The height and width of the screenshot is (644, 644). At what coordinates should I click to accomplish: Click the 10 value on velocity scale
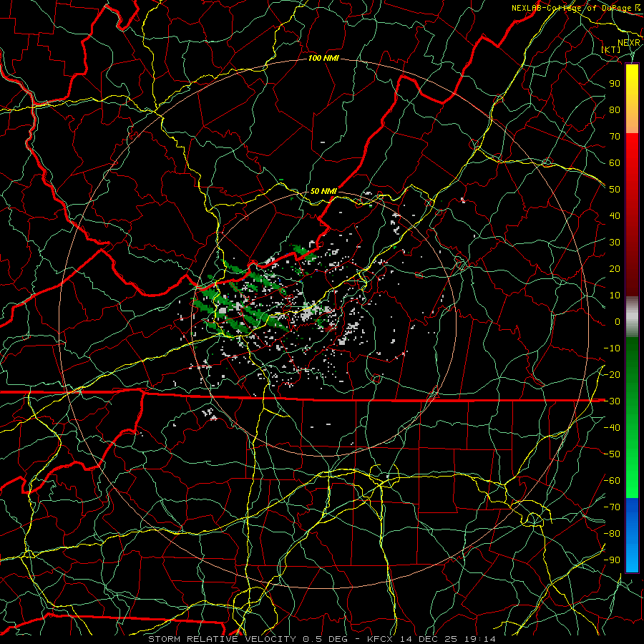pos(615,296)
